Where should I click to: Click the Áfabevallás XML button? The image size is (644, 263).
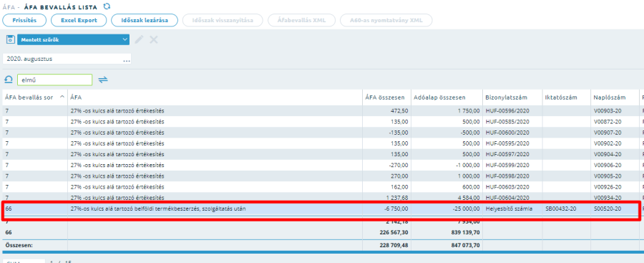tap(301, 20)
